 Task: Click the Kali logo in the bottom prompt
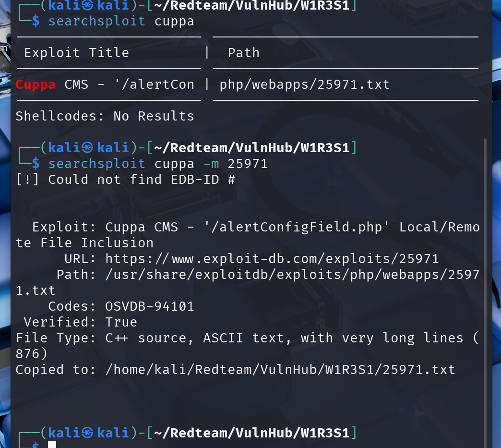87,433
